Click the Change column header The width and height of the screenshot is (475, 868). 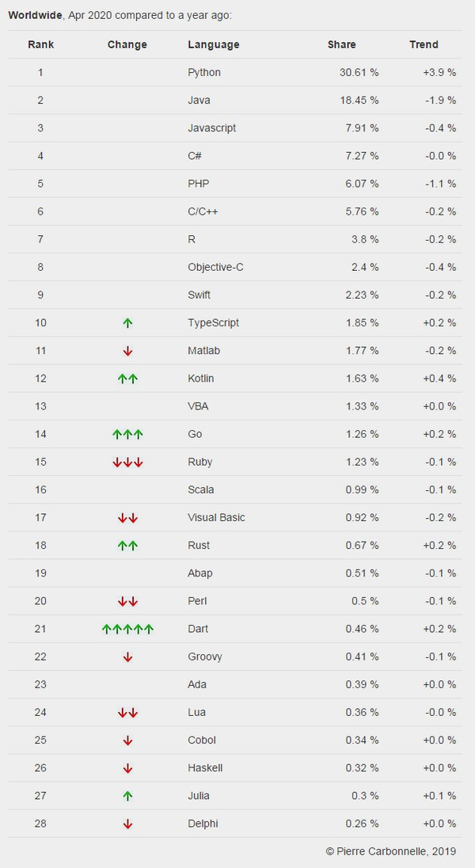pyautogui.click(x=127, y=44)
